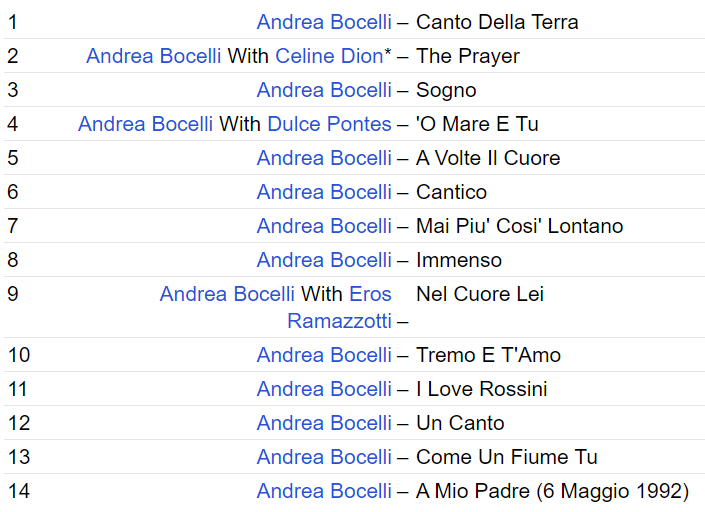The width and height of the screenshot is (705, 512).
Task: Open Andrea Bocelli link on track 14
Action: [x=324, y=491]
